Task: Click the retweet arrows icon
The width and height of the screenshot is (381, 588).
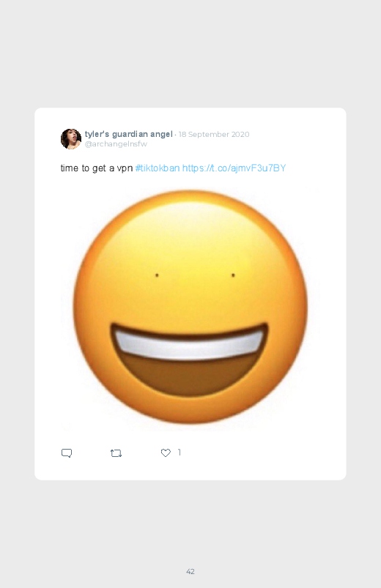Action: [116, 453]
